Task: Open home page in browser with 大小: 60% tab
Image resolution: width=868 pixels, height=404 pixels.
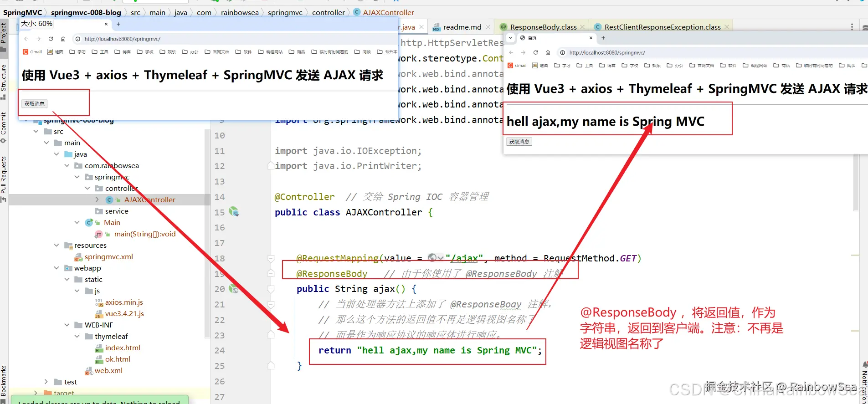Action: tap(63, 39)
